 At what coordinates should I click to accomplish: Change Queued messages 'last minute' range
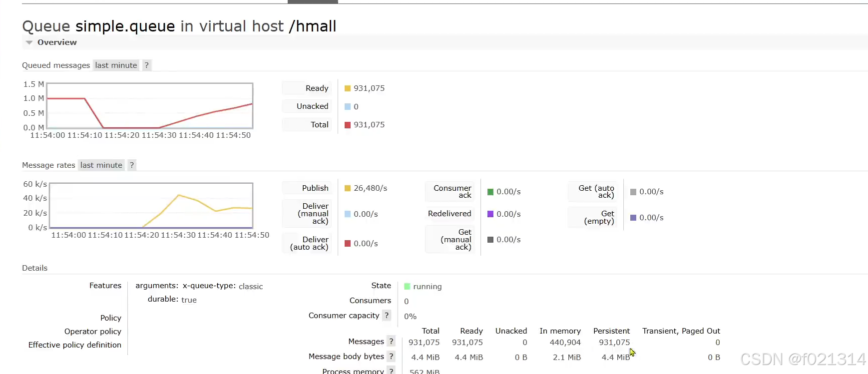click(116, 65)
